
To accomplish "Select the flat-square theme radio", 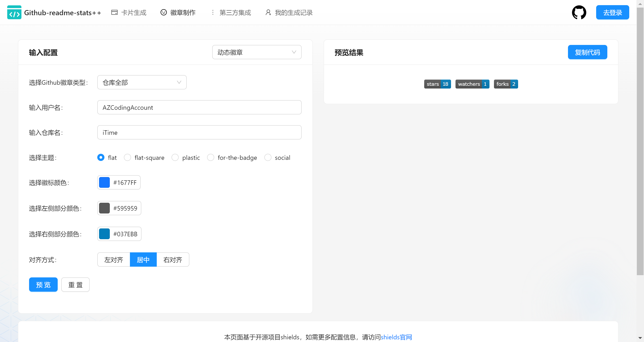I will [x=127, y=158].
